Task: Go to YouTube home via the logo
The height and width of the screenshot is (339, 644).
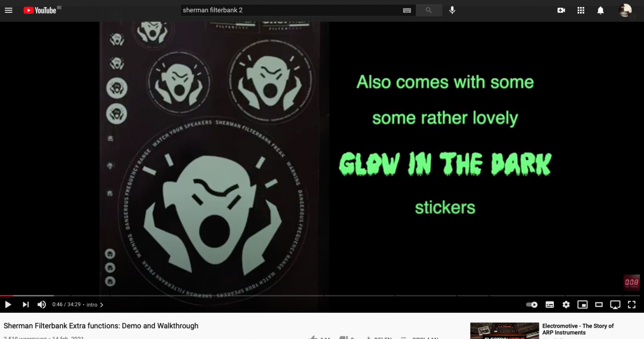Action: (x=39, y=10)
